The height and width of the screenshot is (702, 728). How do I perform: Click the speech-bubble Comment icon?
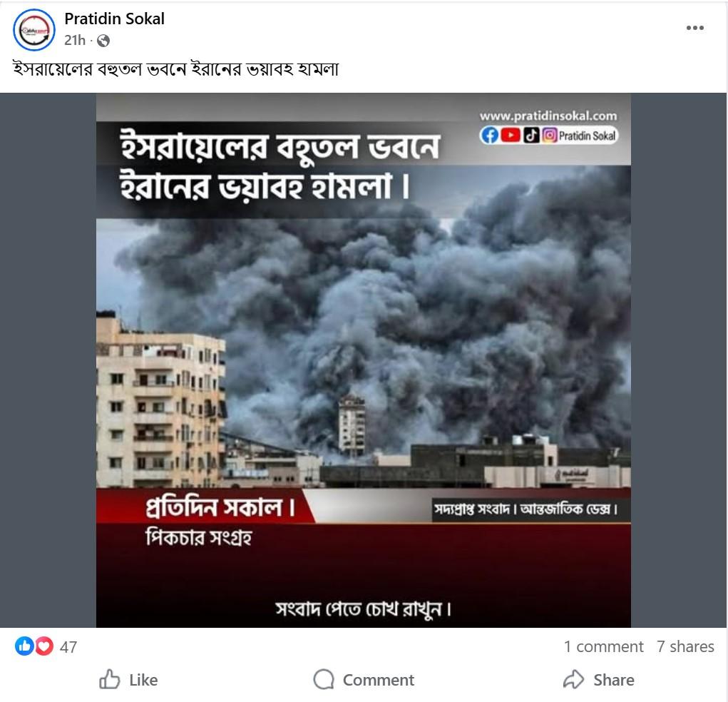tap(324, 679)
